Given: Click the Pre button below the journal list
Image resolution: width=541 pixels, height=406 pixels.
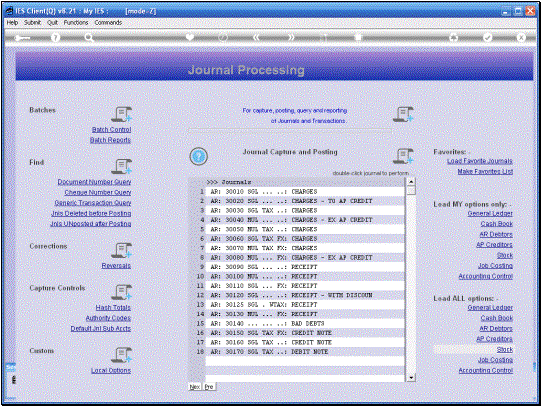Looking at the screenshot, I should tap(209, 387).
